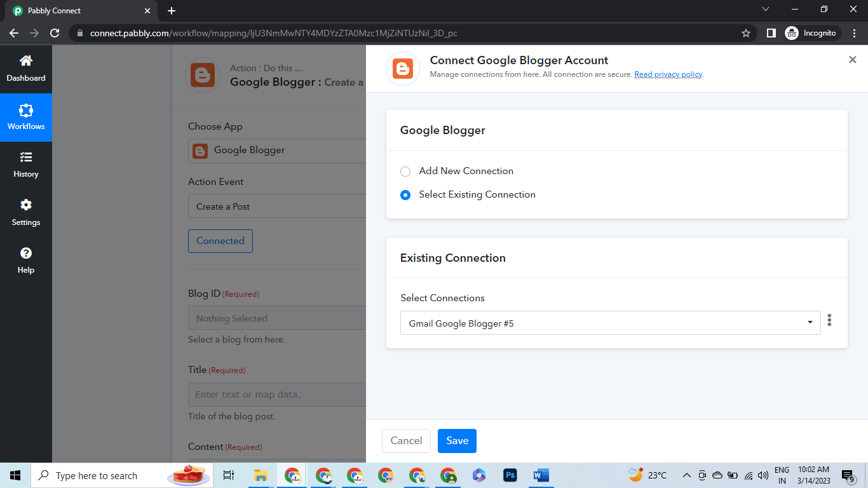Show hidden system tray icons
This screenshot has width=868, height=488.
point(686,475)
